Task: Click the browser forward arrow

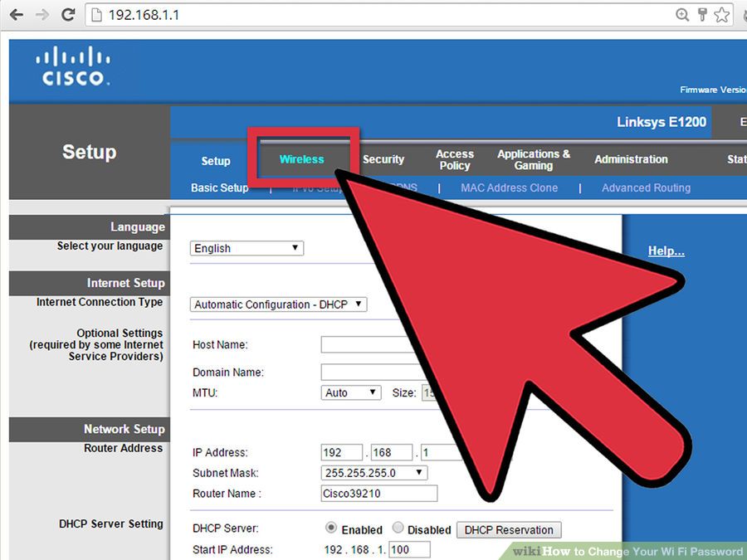Action: [41, 15]
